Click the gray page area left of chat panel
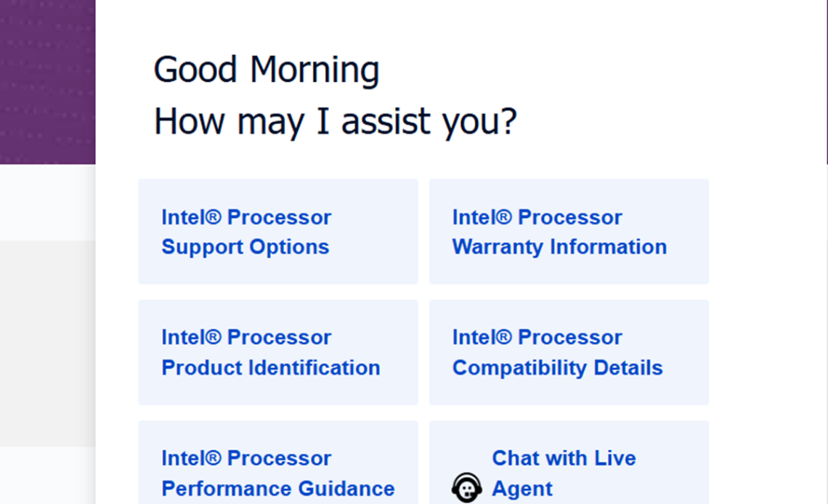 (x=47, y=341)
